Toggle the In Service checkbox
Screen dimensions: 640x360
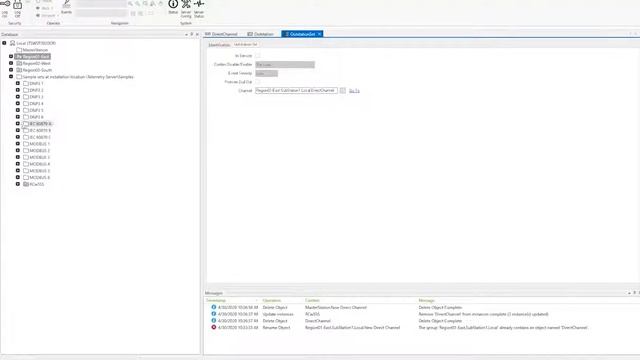258,56
